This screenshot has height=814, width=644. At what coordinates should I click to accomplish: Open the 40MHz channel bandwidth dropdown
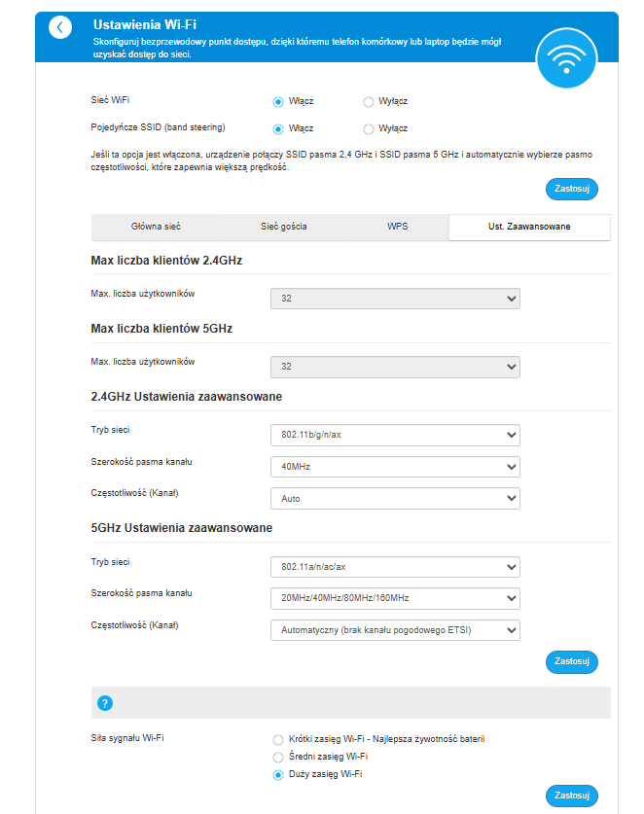point(395,467)
